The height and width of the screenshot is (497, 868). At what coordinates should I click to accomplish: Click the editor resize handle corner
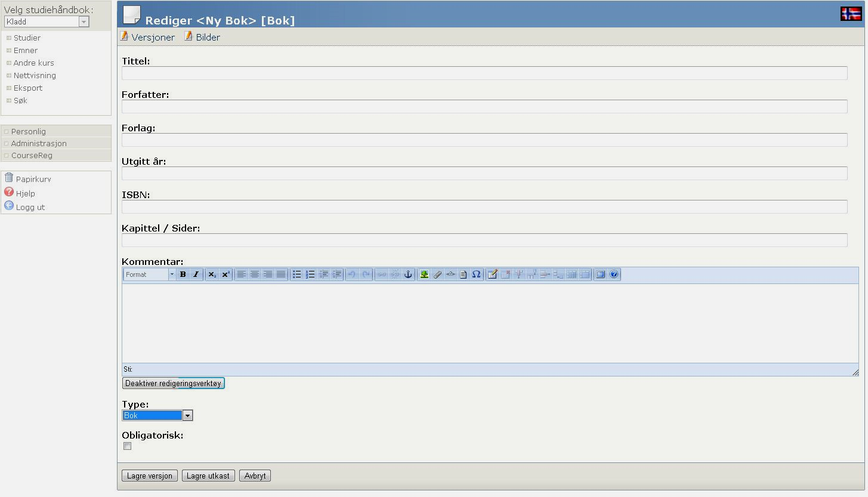(855, 372)
